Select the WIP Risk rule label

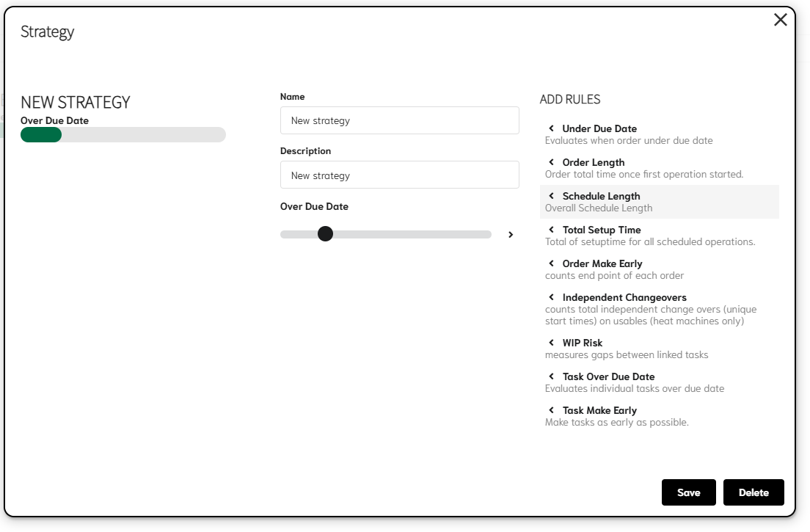tap(582, 343)
